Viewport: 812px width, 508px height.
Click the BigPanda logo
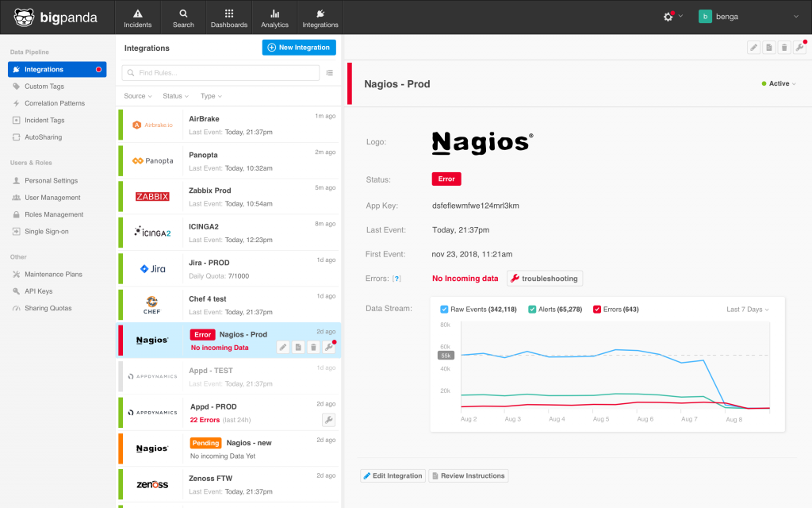(56, 17)
